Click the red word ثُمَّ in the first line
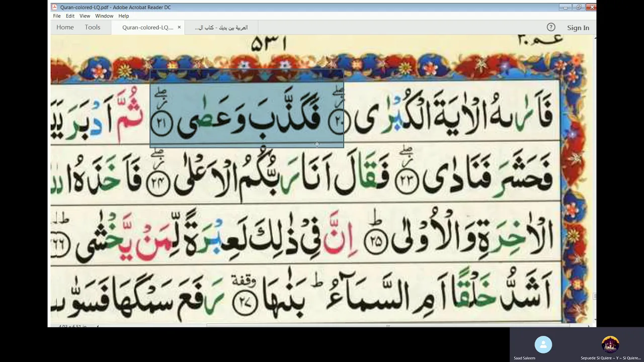 click(130, 115)
